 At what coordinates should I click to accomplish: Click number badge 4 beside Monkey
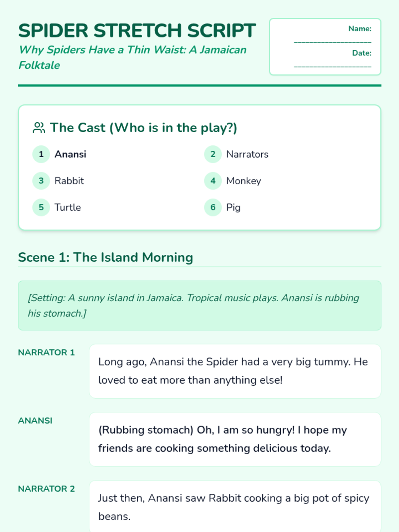click(x=213, y=181)
